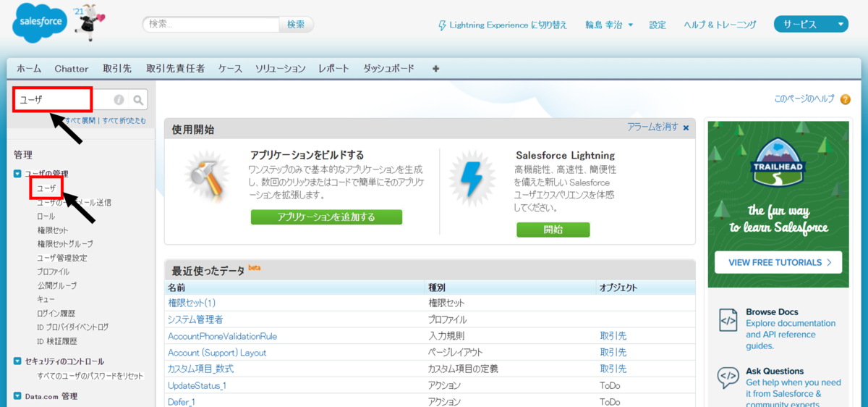This screenshot has width=868, height=407.
Task: Close the 使用開始 panel with X icon
Action: 686,127
